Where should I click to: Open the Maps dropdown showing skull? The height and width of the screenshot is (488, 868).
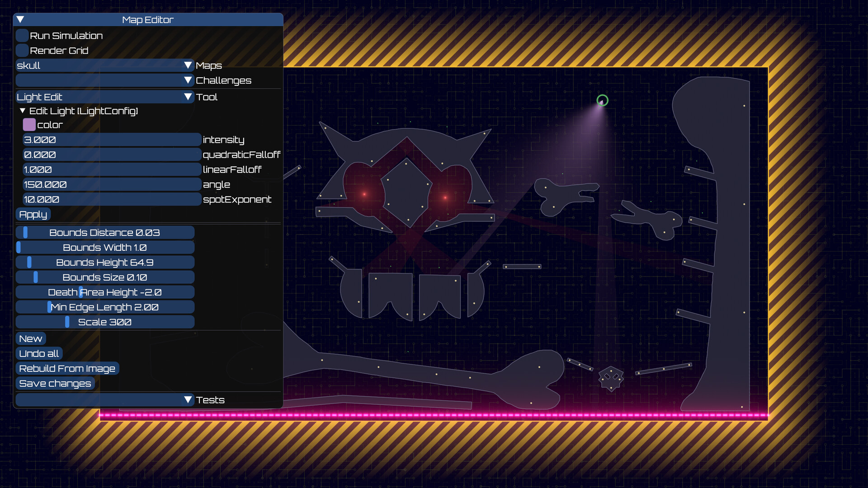[x=105, y=66]
